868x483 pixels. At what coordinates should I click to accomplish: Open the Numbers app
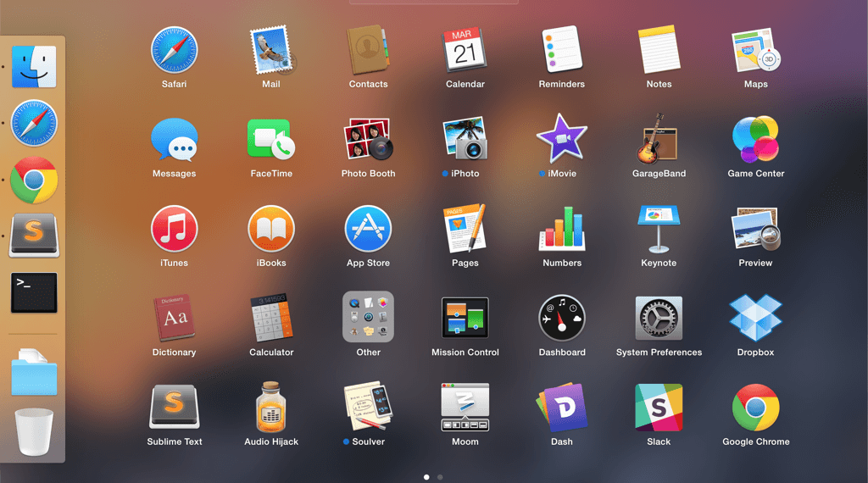[x=562, y=229]
